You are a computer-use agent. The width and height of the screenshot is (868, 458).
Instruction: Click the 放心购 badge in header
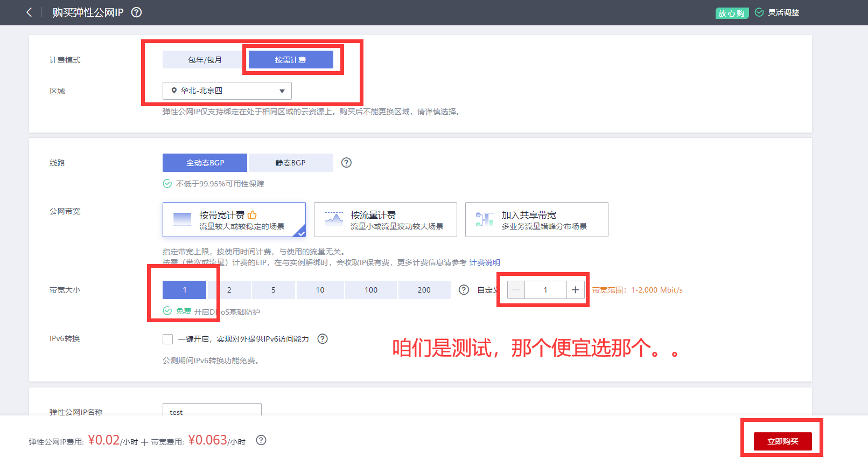732,13
